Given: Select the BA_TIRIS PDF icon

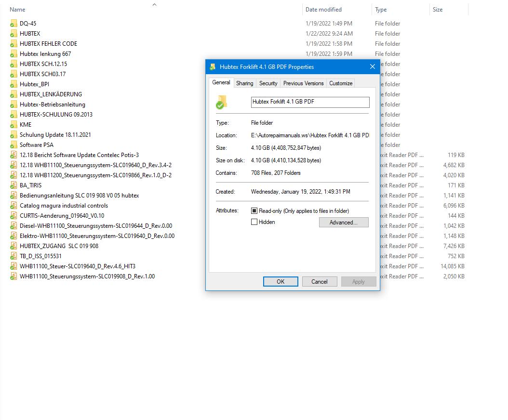Looking at the screenshot, I should [13, 185].
